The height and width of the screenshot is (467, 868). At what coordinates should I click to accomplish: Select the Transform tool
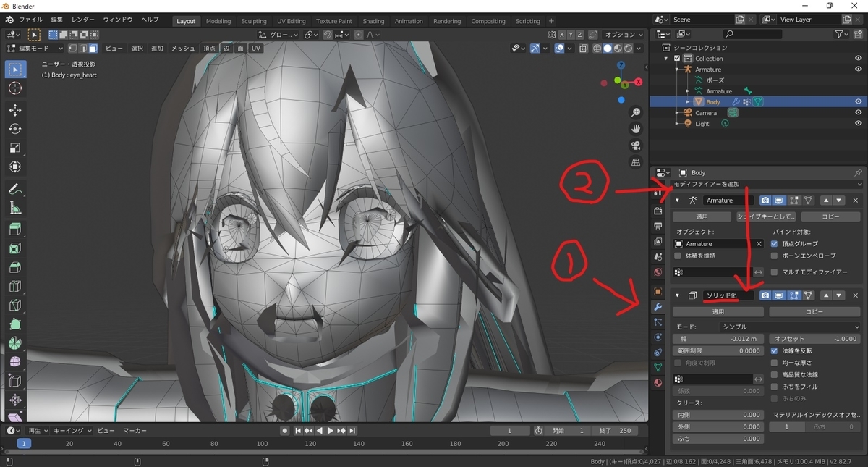(15, 167)
